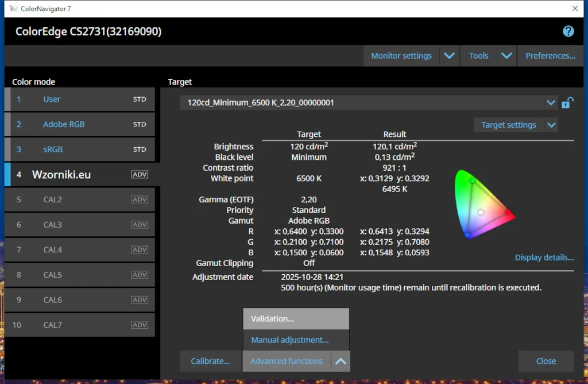Screen dimensions: 588x384
Task: Click the ColorNavigator 7 title bar logo
Action: [12, 9]
